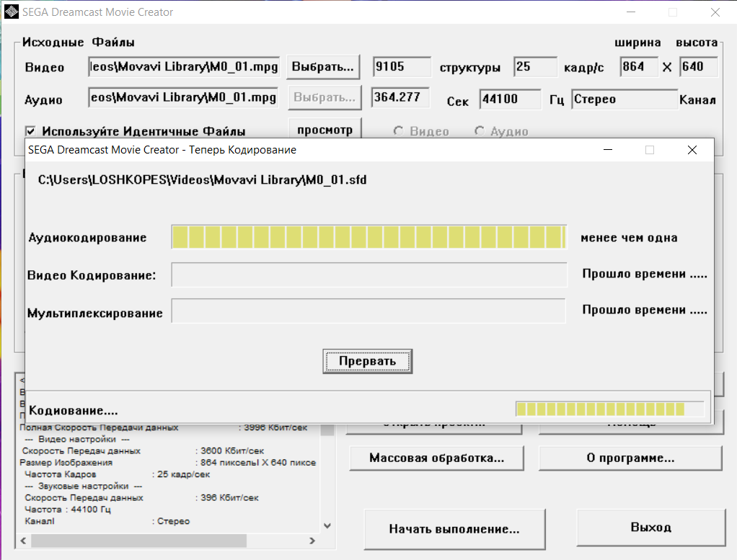Toggle the 'Используйте Идентичные Файлы' checkbox

(x=30, y=131)
